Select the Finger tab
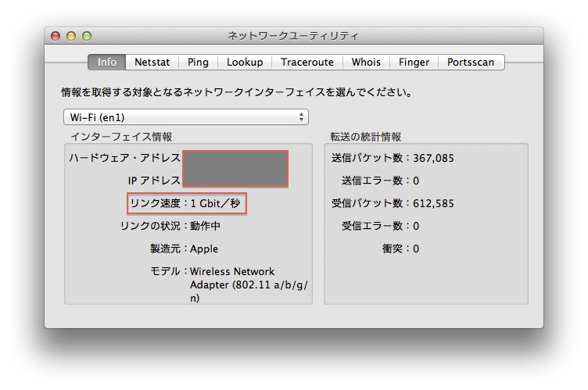The height and width of the screenshot is (390, 588). click(414, 62)
